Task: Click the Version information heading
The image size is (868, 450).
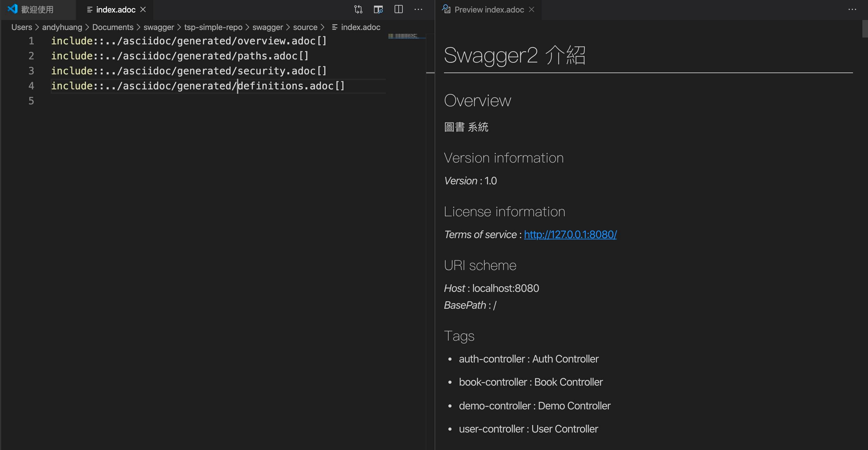Action: point(504,157)
